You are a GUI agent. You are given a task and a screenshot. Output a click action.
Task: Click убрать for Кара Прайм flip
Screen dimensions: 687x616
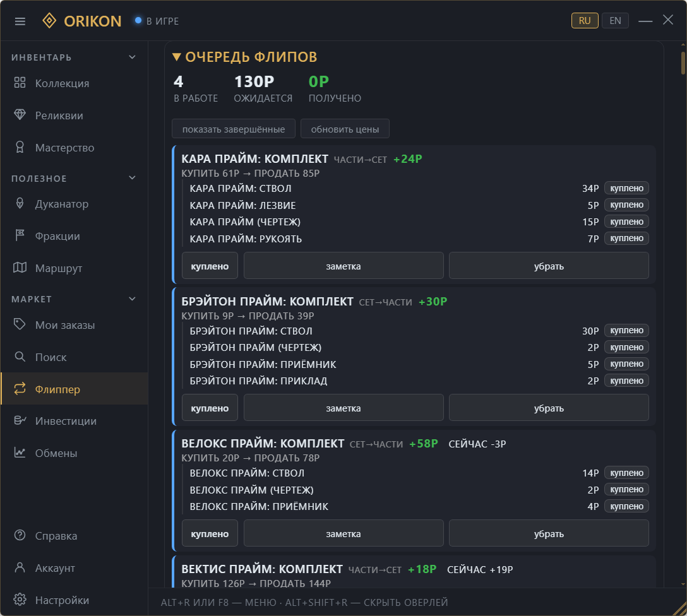click(x=549, y=266)
